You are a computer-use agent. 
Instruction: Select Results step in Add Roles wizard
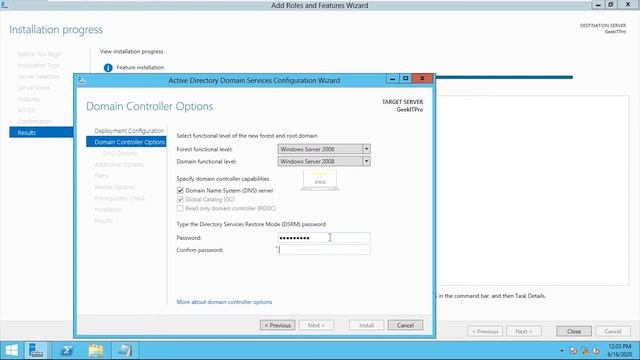41,133
